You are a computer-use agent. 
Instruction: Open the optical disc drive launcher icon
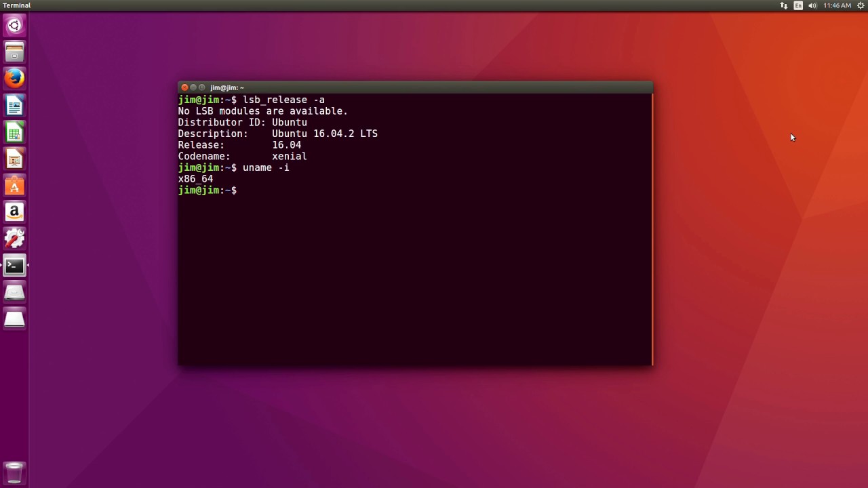coord(14,292)
